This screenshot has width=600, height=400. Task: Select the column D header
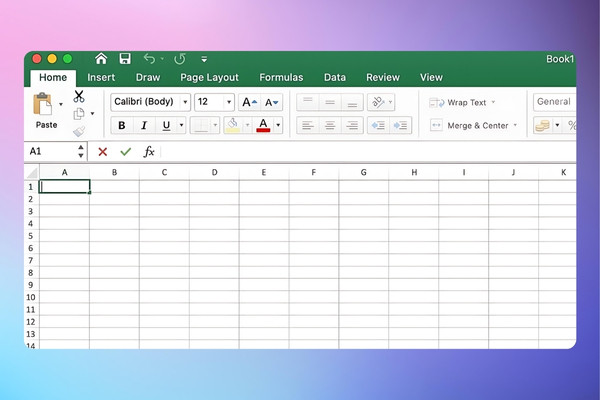[x=214, y=172]
